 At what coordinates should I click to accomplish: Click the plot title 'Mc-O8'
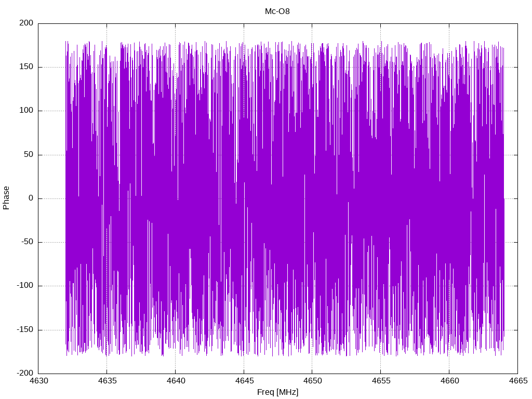point(277,11)
